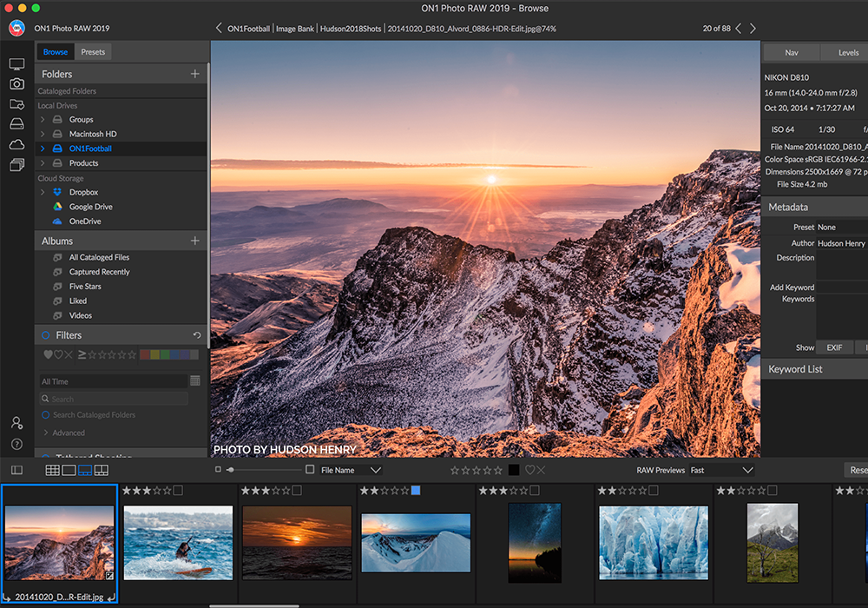
Task: Go back with the breadcrumb left arrow
Action: click(x=219, y=28)
